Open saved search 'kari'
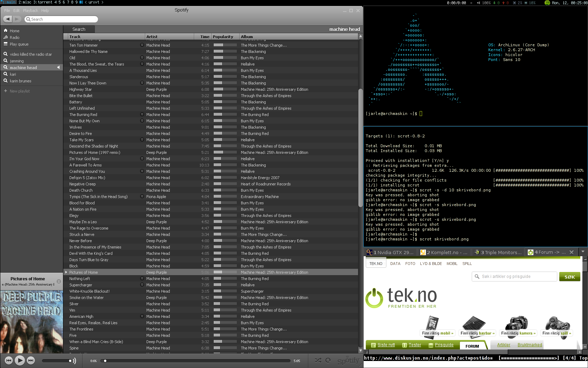Image resolution: width=588 pixels, height=368 pixels. point(13,74)
